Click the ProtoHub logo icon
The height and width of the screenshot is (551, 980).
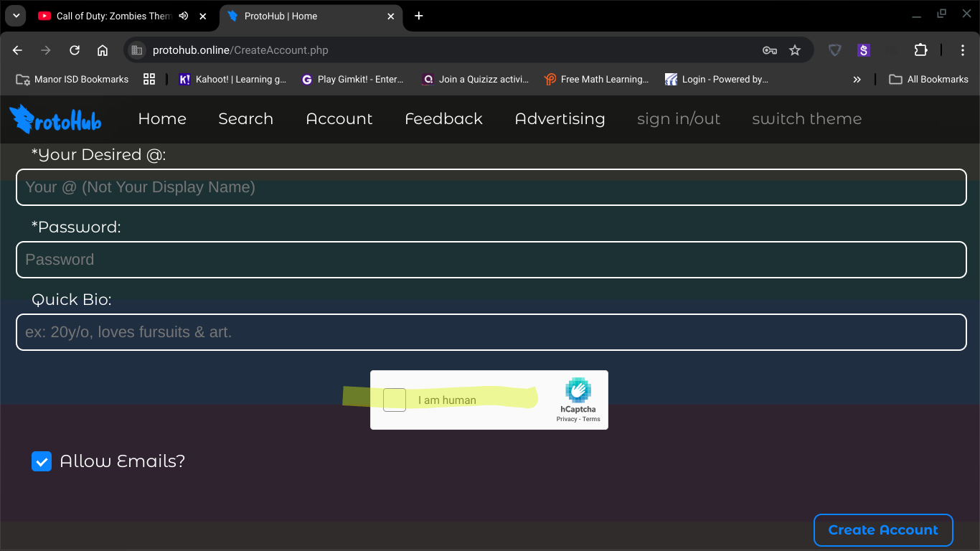[x=55, y=119]
